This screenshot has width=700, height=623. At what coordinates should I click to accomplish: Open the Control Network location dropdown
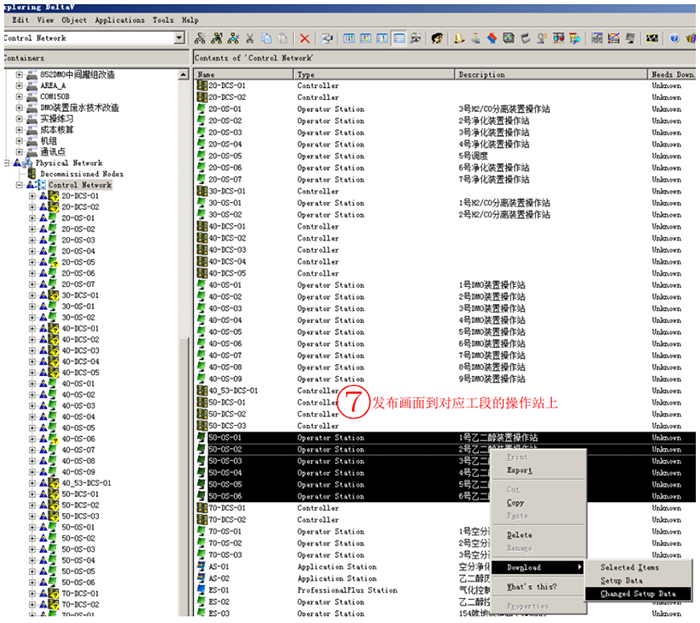click(x=179, y=39)
